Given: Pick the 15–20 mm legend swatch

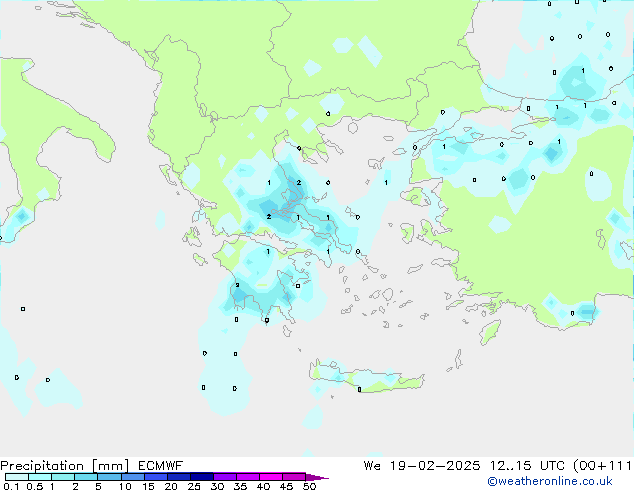Looking at the screenshot, I should coord(155,477).
